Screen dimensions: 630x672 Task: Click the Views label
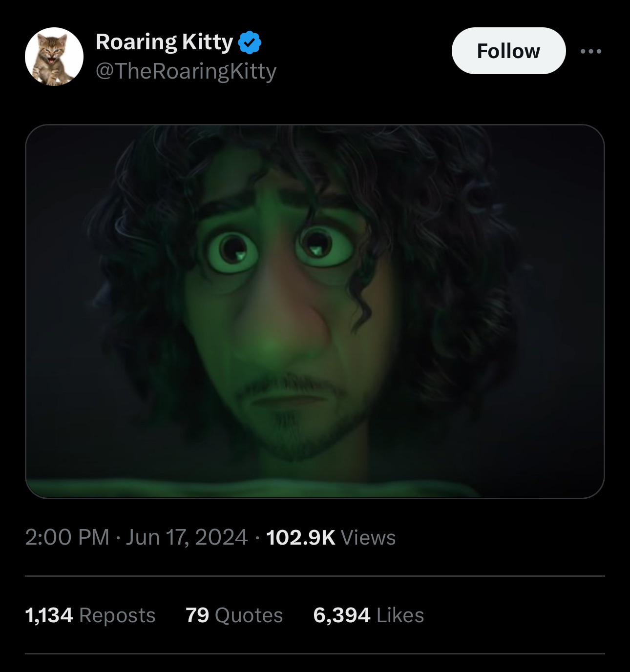click(368, 537)
